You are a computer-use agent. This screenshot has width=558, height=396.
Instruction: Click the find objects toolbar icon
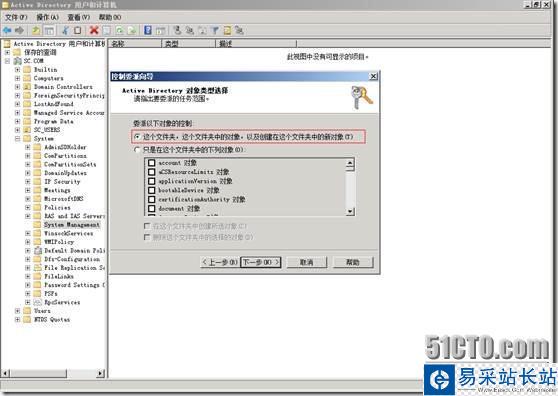pos(227,31)
